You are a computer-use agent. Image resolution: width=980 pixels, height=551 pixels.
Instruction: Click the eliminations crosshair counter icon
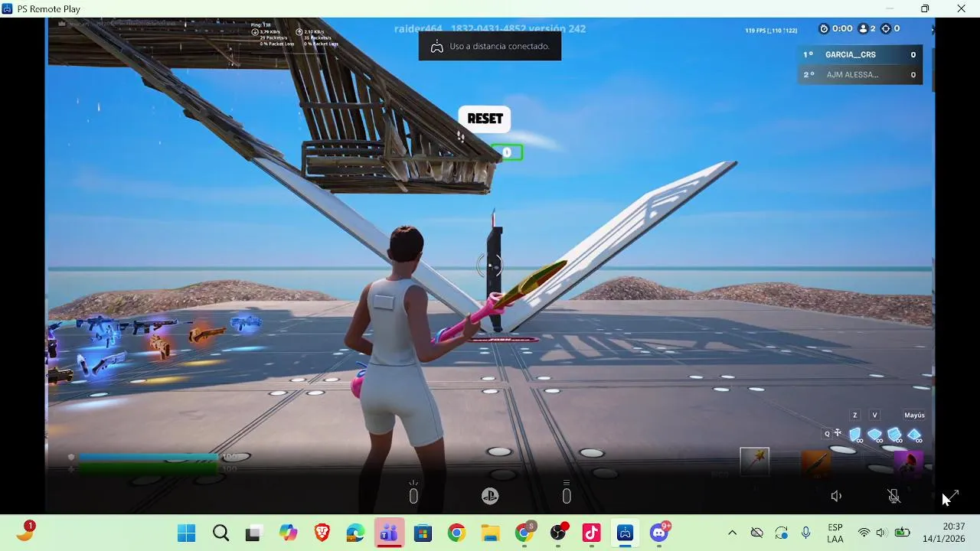click(x=886, y=28)
